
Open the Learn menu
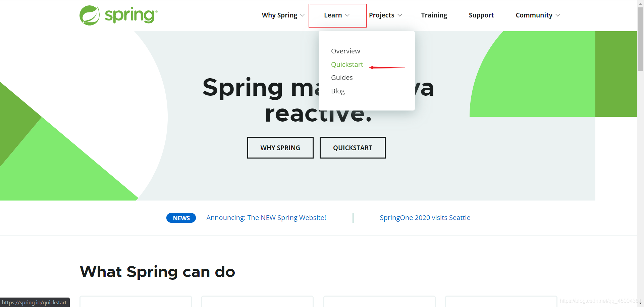337,15
